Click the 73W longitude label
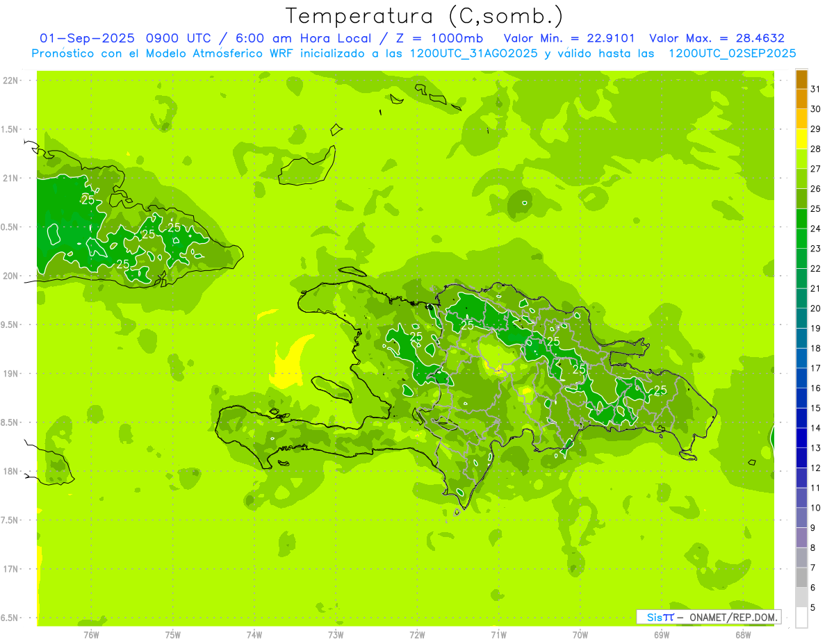 pyautogui.click(x=335, y=635)
